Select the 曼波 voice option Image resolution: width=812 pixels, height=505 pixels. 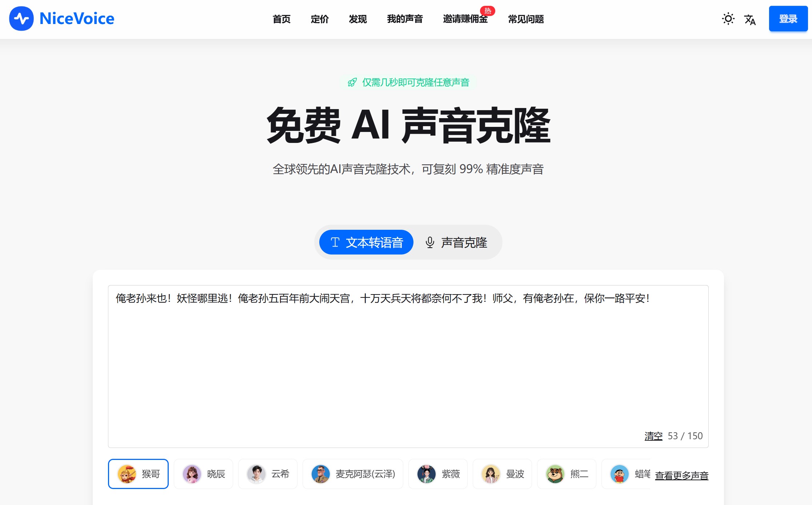[502, 474]
